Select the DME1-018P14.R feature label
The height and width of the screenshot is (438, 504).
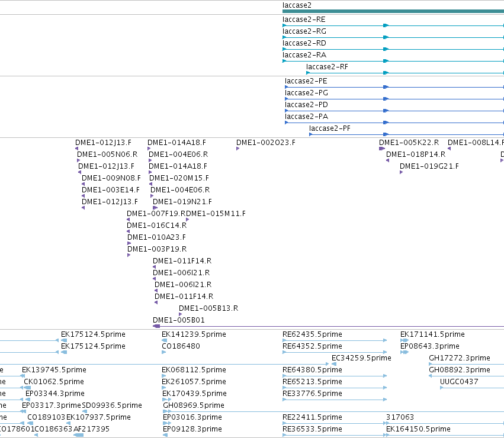pyautogui.click(x=416, y=154)
